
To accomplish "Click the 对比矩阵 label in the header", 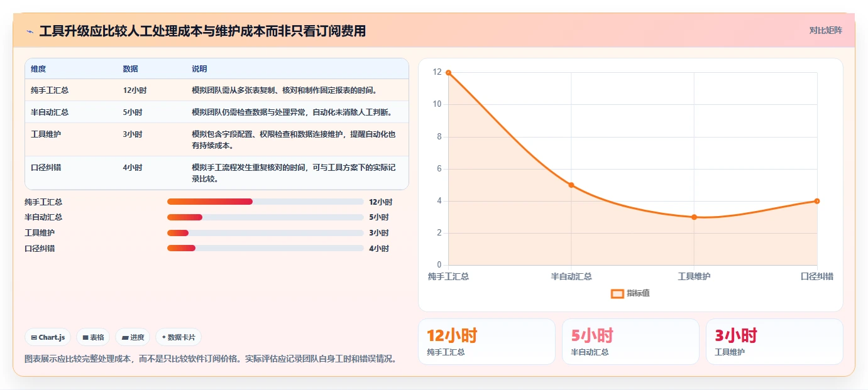I will pyautogui.click(x=825, y=30).
